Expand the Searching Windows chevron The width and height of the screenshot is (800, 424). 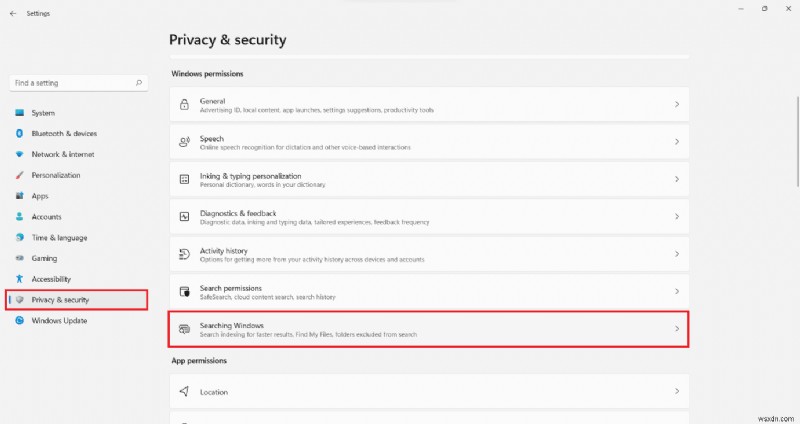677,329
